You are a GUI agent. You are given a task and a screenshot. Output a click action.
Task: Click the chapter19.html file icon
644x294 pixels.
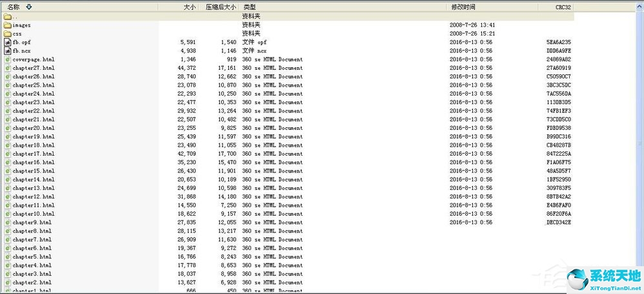pos(7,136)
